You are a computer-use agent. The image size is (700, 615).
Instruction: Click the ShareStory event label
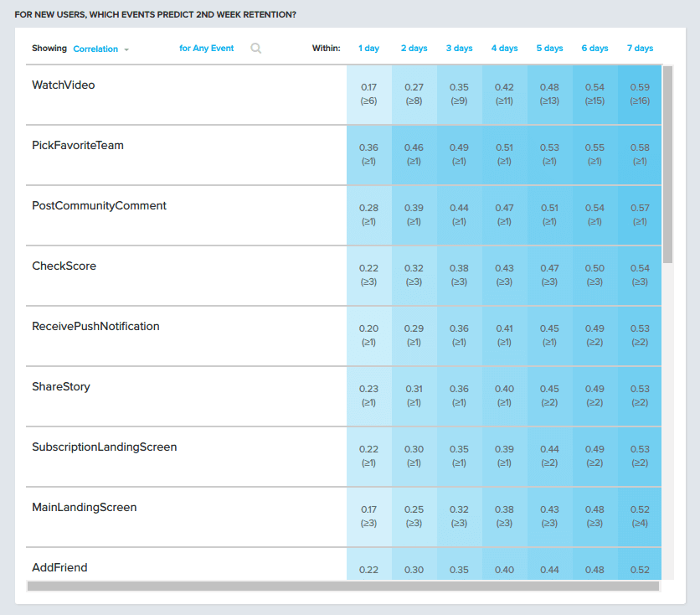point(61,387)
